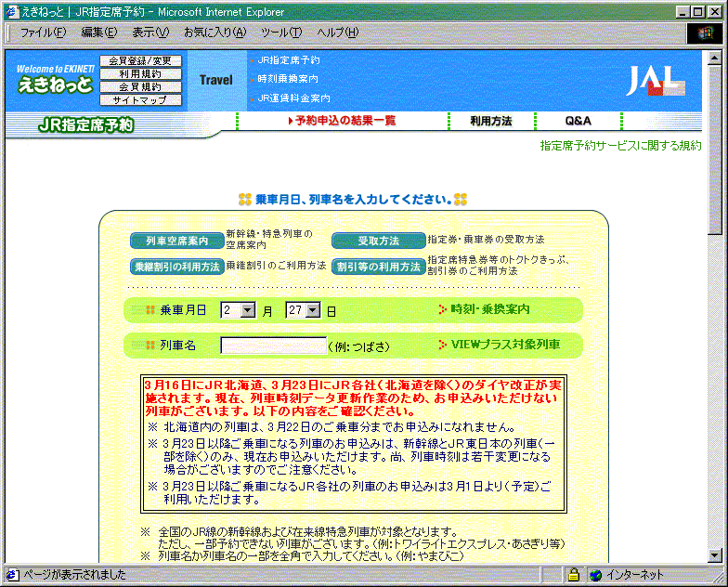
Task: Click the page icon in status bar
Action: click(13, 575)
